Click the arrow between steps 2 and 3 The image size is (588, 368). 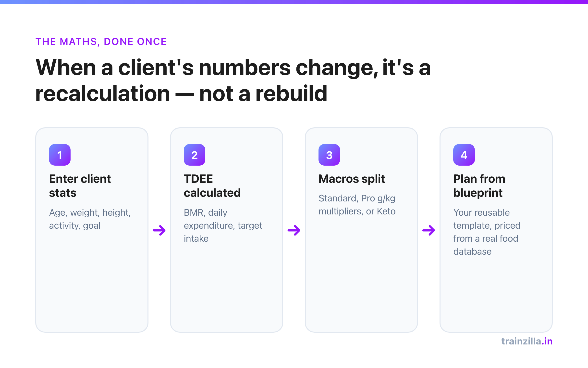[x=294, y=230]
